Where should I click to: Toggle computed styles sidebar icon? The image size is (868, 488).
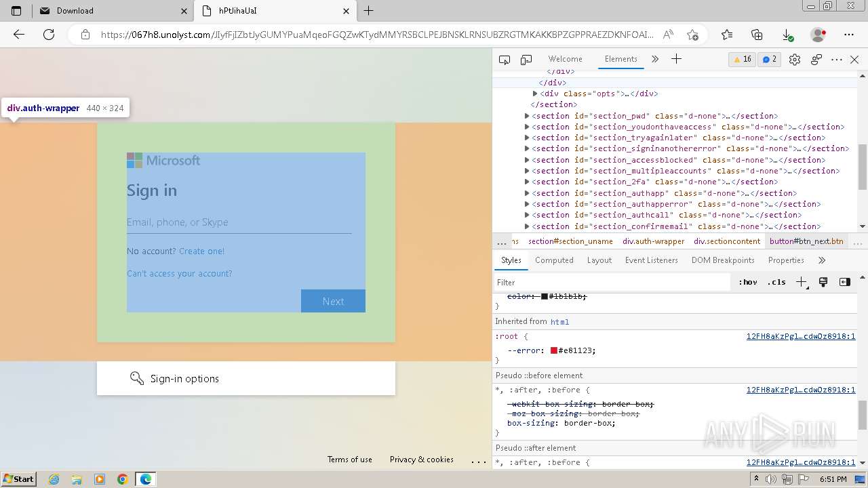pos(845,282)
